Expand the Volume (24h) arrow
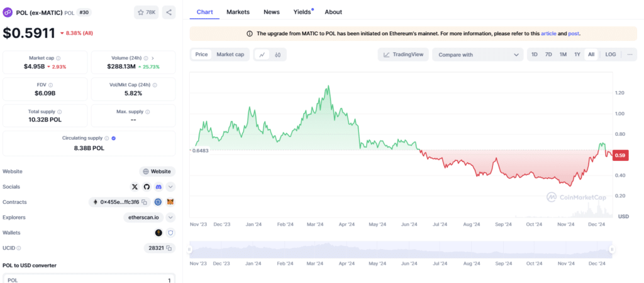The width and height of the screenshot is (644, 283). [153, 58]
